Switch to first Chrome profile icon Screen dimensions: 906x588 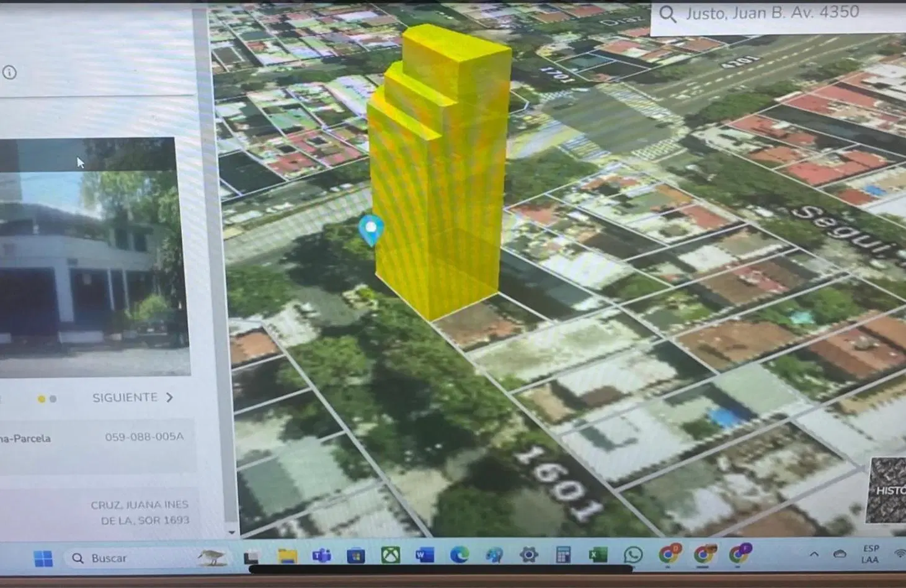point(668,554)
